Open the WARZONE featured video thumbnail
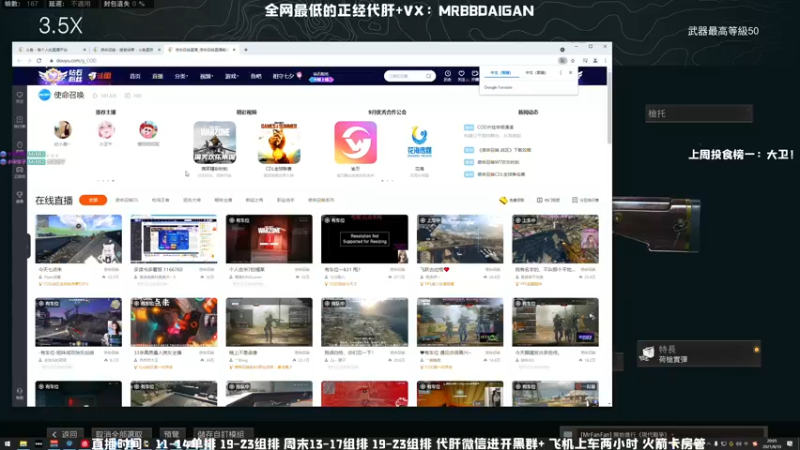 click(214, 142)
